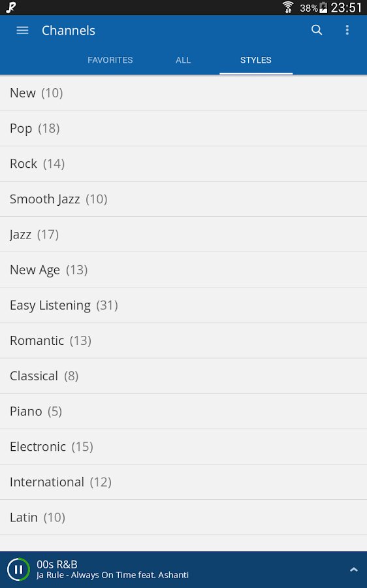The height and width of the screenshot is (588, 367).
Task: Select the Classical style
Action: coord(183,376)
